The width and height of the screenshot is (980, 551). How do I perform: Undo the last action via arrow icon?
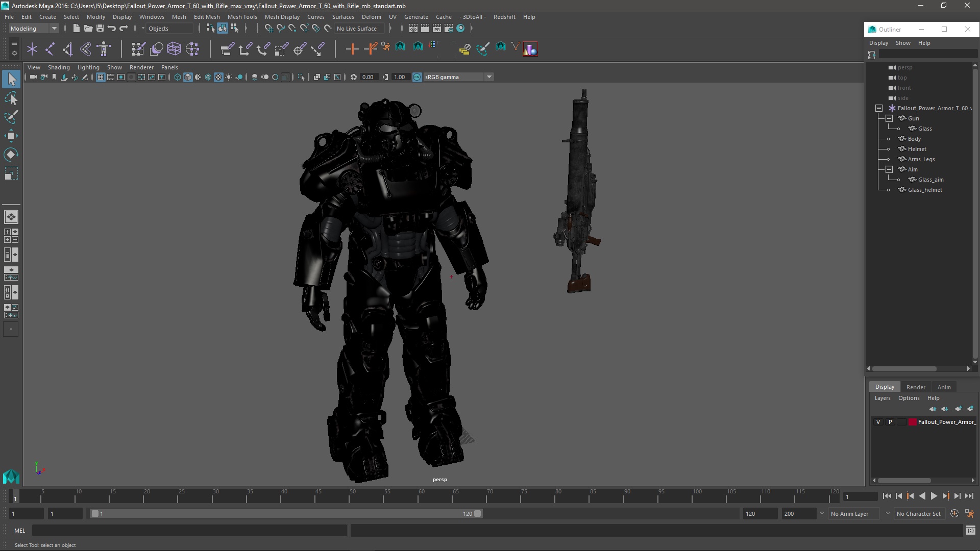[112, 29]
